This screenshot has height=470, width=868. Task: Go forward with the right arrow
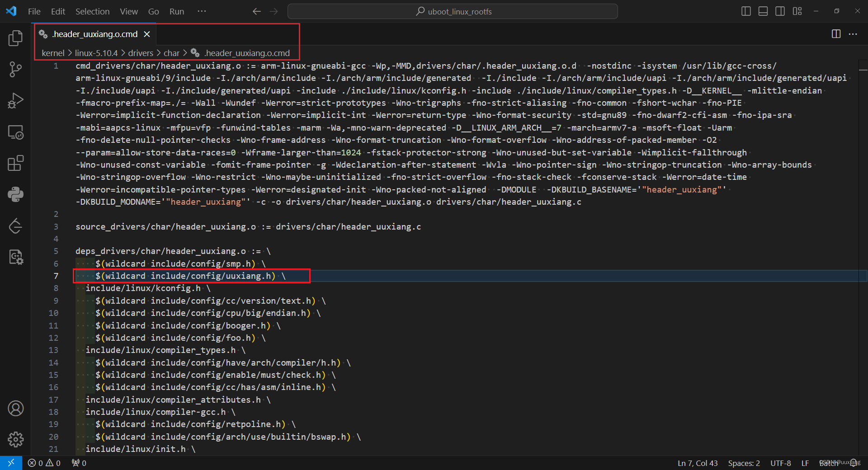pos(274,11)
